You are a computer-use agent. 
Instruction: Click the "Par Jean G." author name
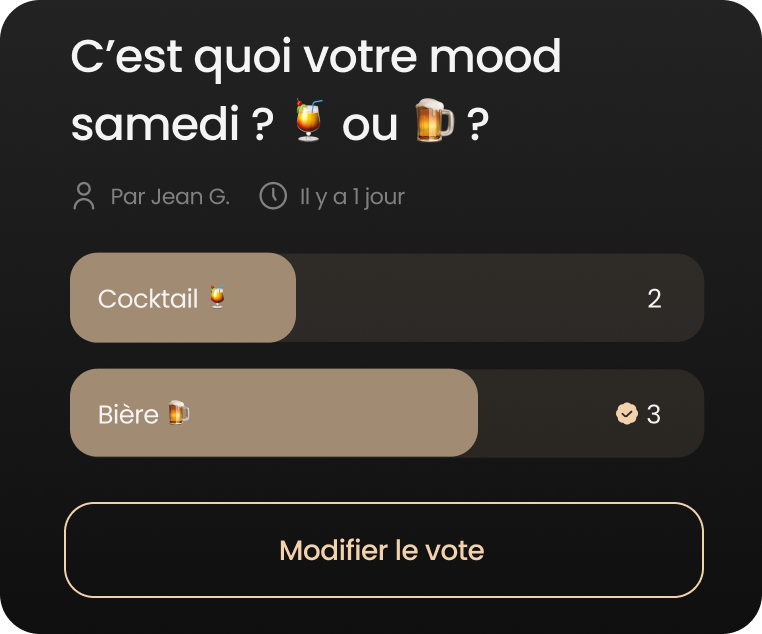pos(170,197)
